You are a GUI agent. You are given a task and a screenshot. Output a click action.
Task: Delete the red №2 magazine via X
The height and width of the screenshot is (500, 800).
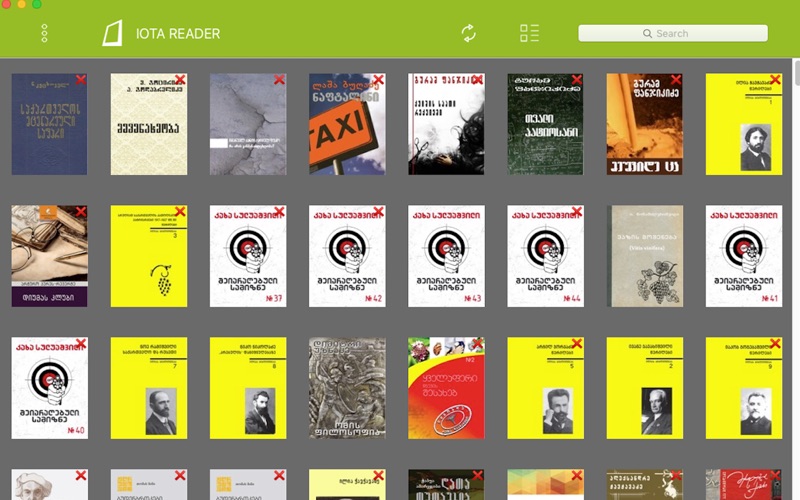tap(478, 343)
